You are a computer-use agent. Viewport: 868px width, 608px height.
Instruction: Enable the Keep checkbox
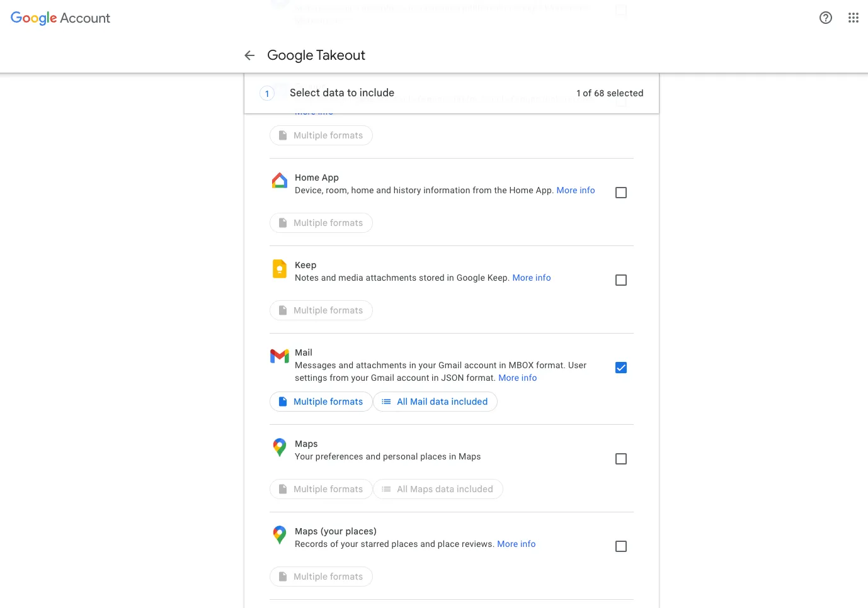pos(621,280)
